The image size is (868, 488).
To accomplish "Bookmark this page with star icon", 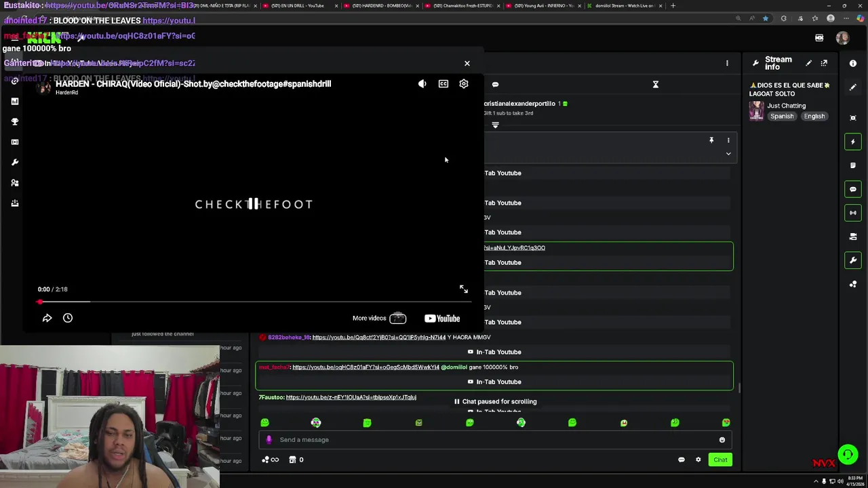I will click(x=766, y=18).
